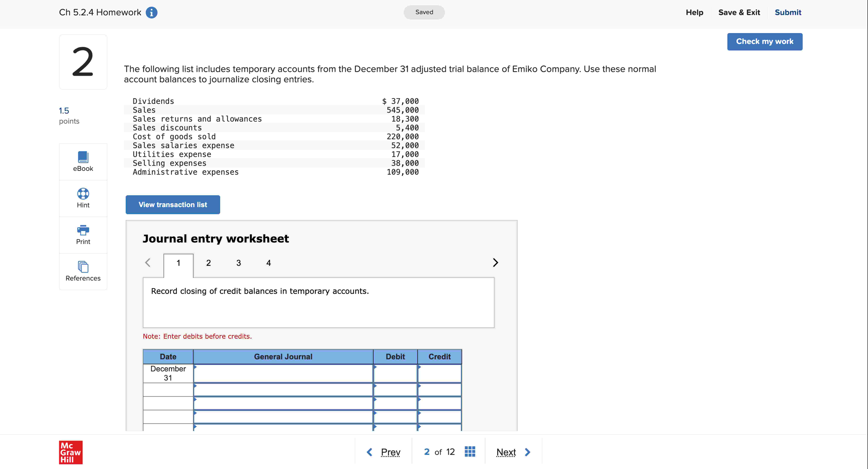
Task: Open third row General Journal account dropdown
Action: (x=283, y=403)
